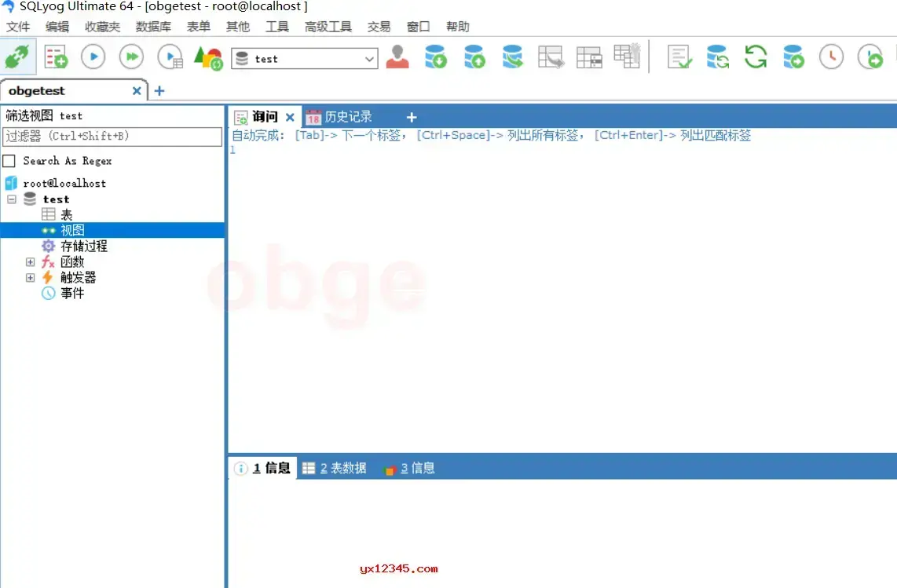897x588 pixels.
Task: Close the obgetest connection tab
Action: click(x=137, y=91)
